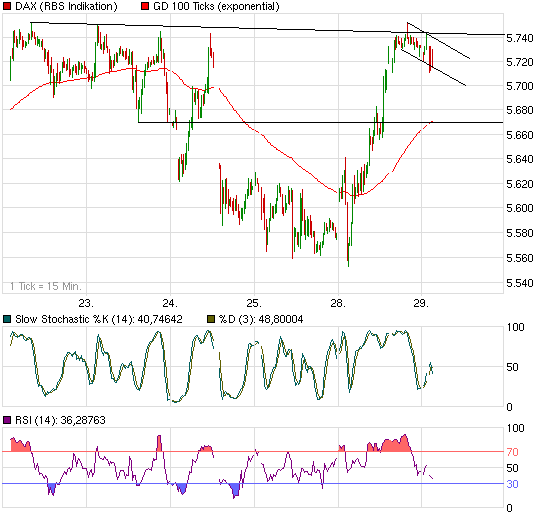Click the 'RSI (14): 36,28763' label
Viewport: 545px width, 516px height.
(x=60, y=420)
